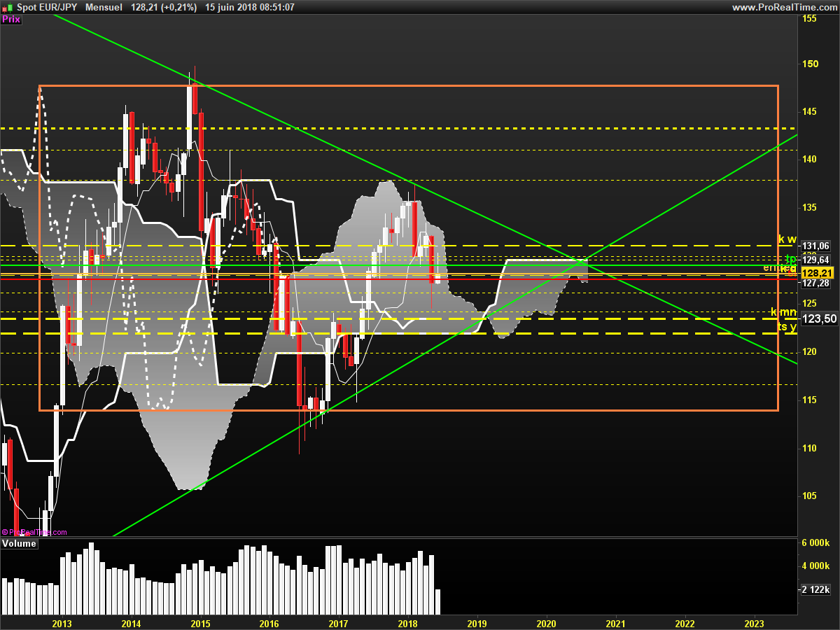Viewport: 840px width, 630px height.
Task: Click the Volume panel label
Action: [19, 543]
